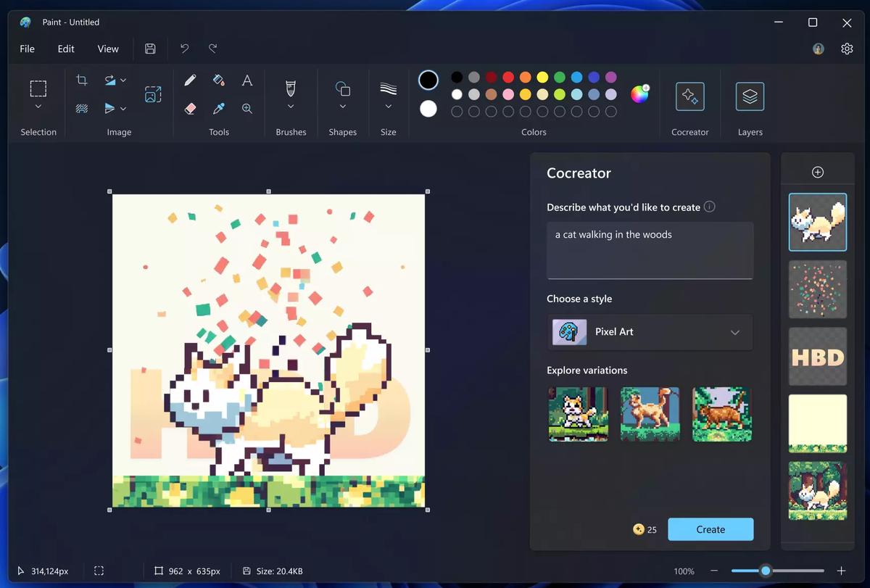This screenshot has width=870, height=588.
Task: Click the zoom slider handle
Action: click(765, 571)
